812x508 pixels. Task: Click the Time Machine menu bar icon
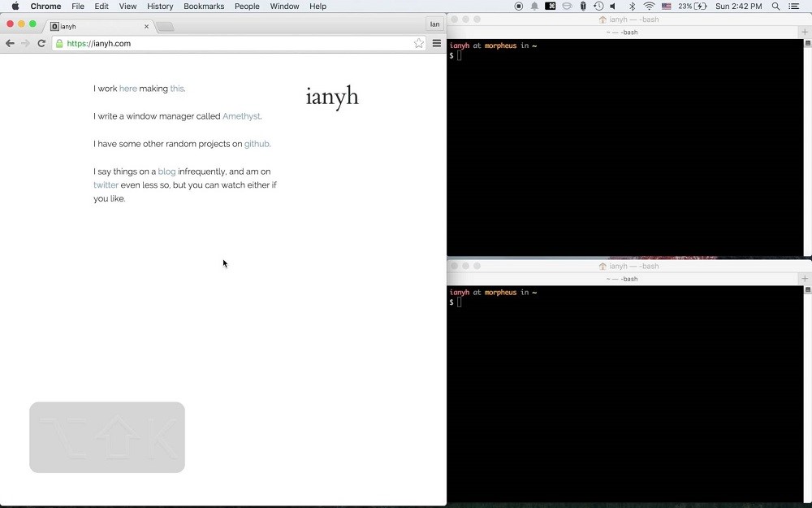pos(598,7)
